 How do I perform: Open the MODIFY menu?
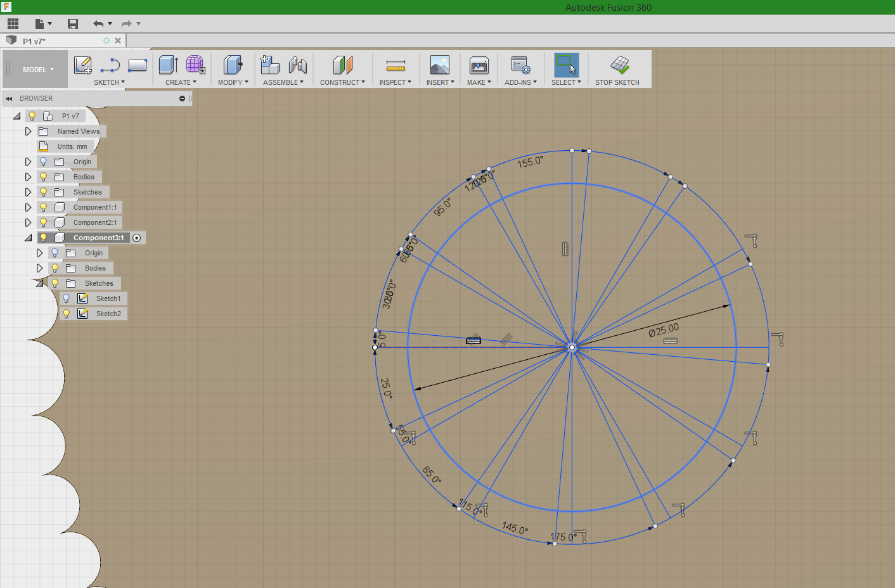(233, 82)
